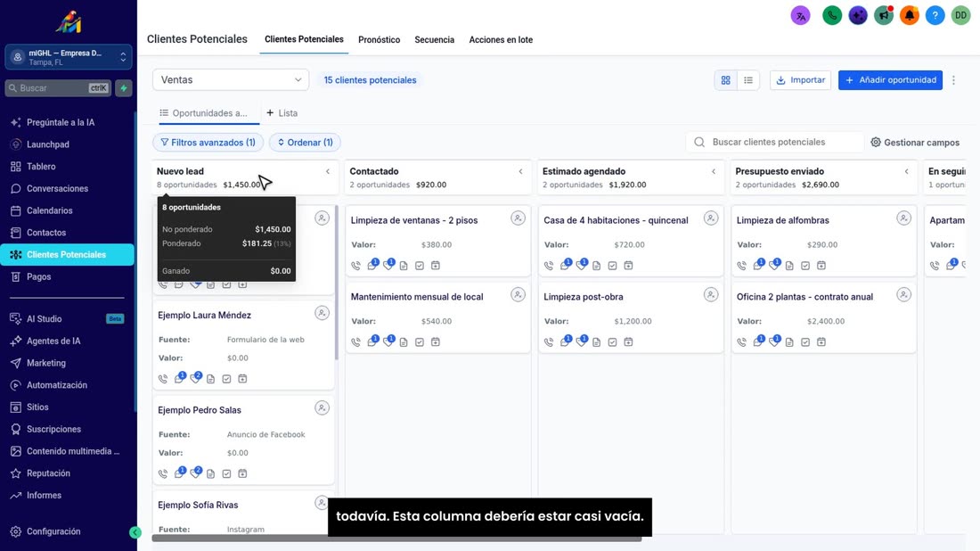The height and width of the screenshot is (551, 980).
Task: Switch to list view
Action: 748,80
